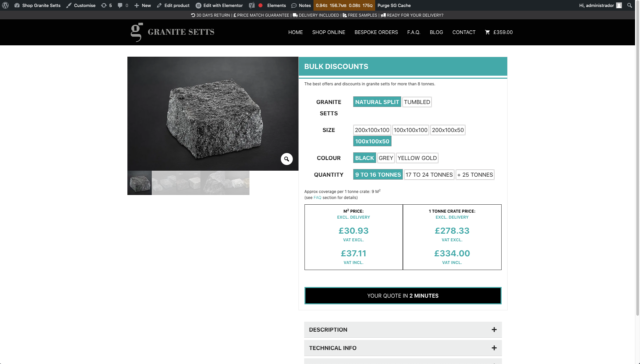Screen dimensions: 640x364
Task: Expand the DESCRIPTION section
Action: click(x=403, y=330)
